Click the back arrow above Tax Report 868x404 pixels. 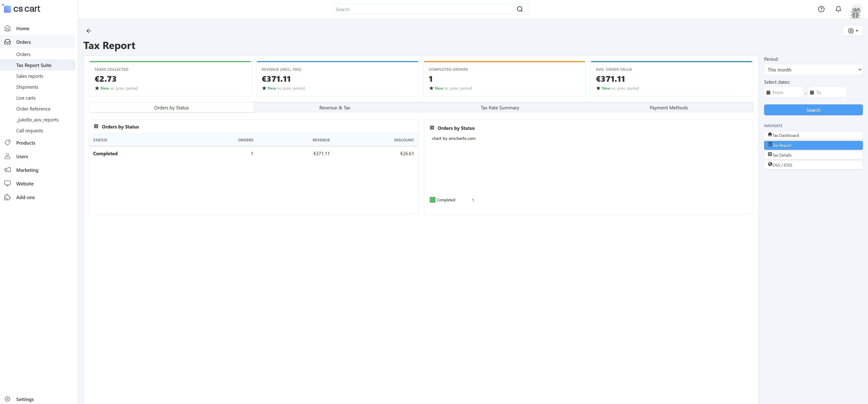(89, 31)
